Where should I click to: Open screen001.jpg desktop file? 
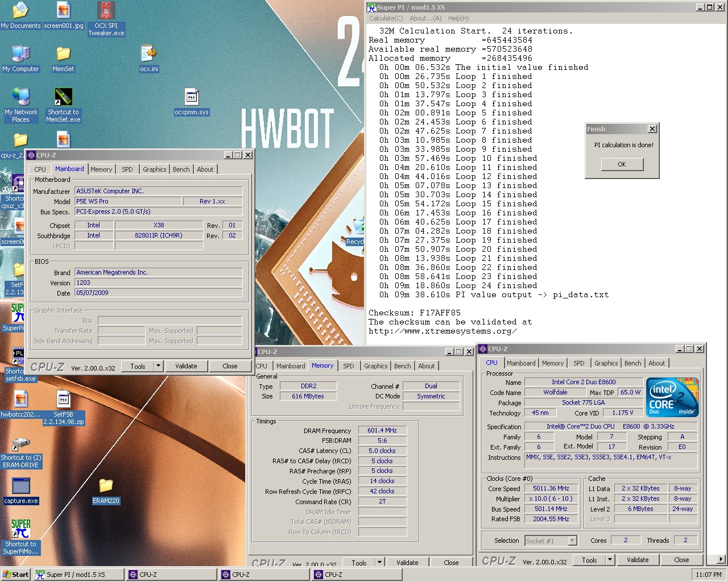tap(64, 15)
